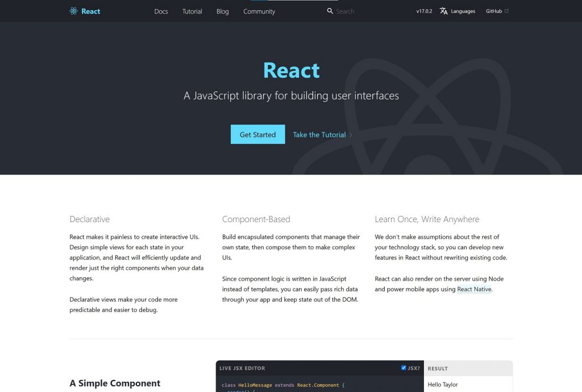582x392 pixels.
Task: Click the React wordmark in header
Action: click(x=90, y=11)
